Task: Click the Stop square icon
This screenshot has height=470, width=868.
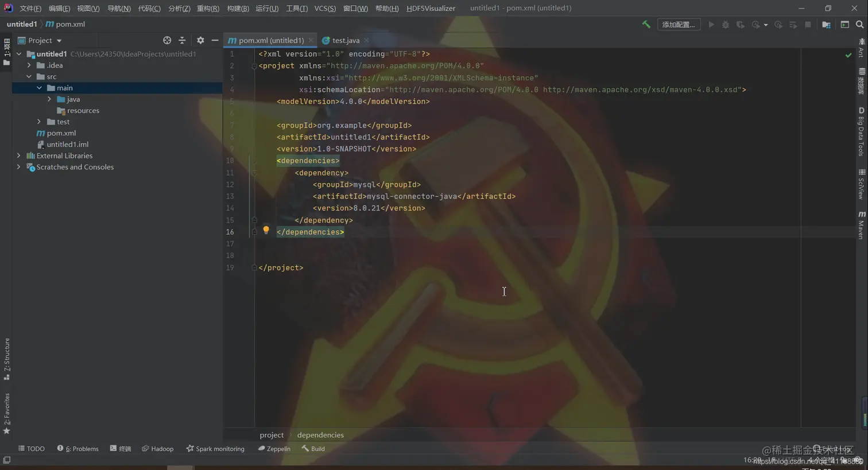Action: [808, 24]
